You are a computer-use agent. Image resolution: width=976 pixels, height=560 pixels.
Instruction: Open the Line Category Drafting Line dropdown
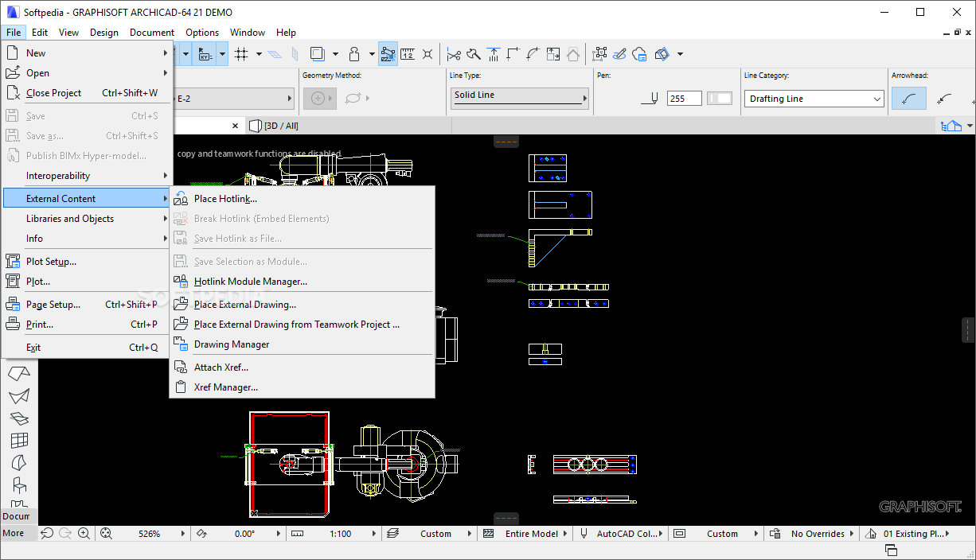(814, 99)
